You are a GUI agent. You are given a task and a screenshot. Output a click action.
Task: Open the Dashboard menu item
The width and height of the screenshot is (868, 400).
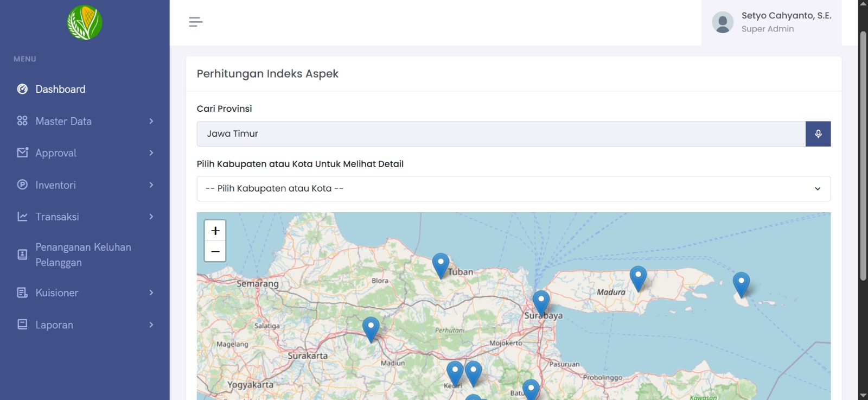pos(60,89)
